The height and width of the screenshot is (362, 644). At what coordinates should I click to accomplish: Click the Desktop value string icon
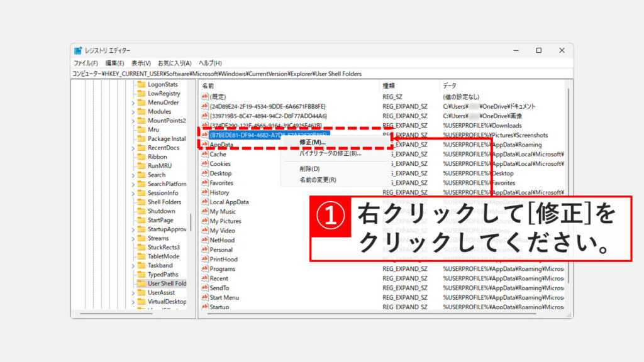pos(204,173)
